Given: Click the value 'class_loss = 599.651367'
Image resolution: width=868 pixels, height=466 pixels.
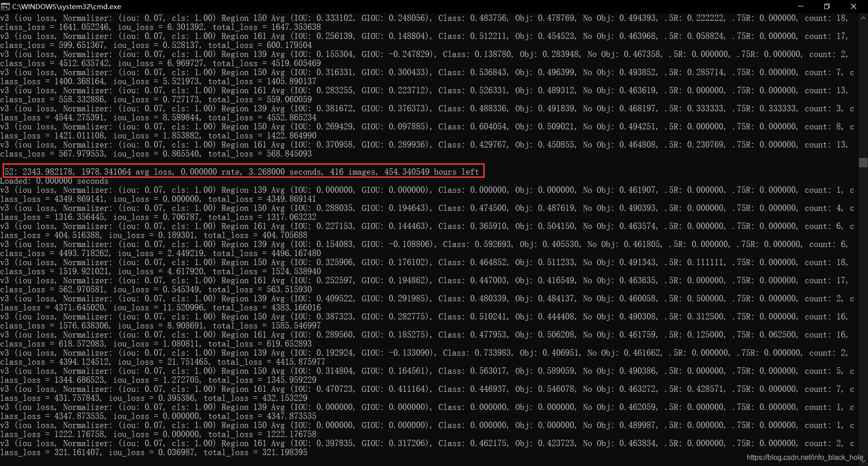Looking at the screenshot, I should (x=52, y=45).
